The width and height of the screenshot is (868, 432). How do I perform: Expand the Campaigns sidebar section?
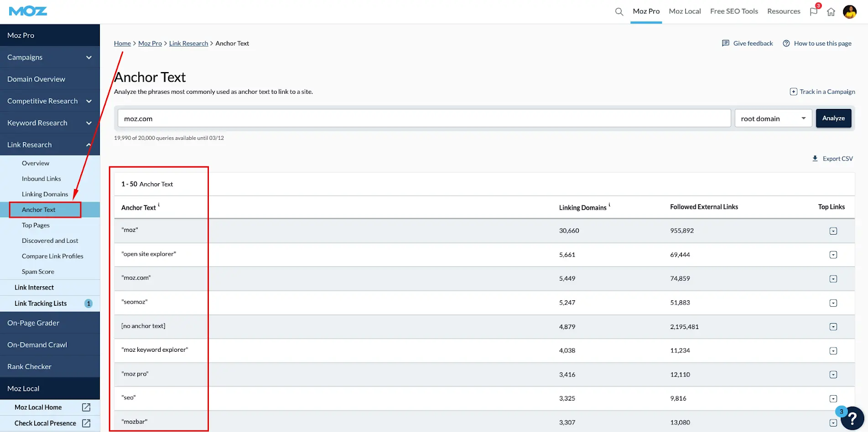click(x=89, y=57)
